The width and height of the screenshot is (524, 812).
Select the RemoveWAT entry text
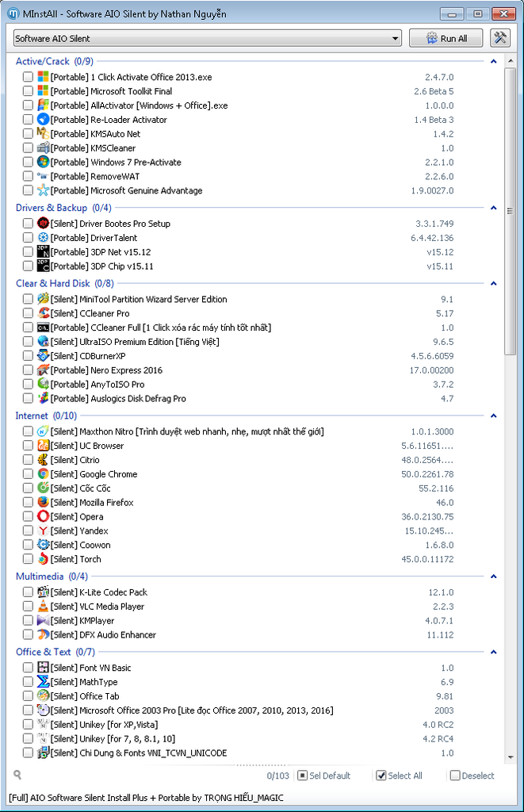coord(95,177)
